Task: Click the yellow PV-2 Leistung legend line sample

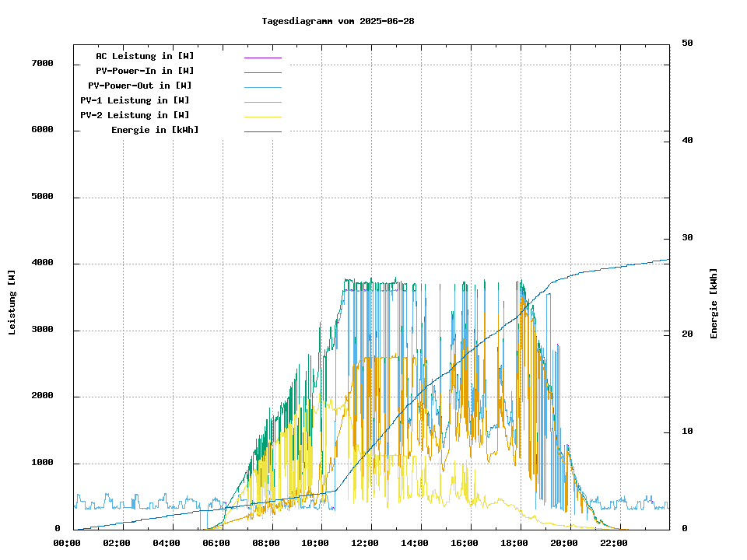Action: click(x=262, y=117)
